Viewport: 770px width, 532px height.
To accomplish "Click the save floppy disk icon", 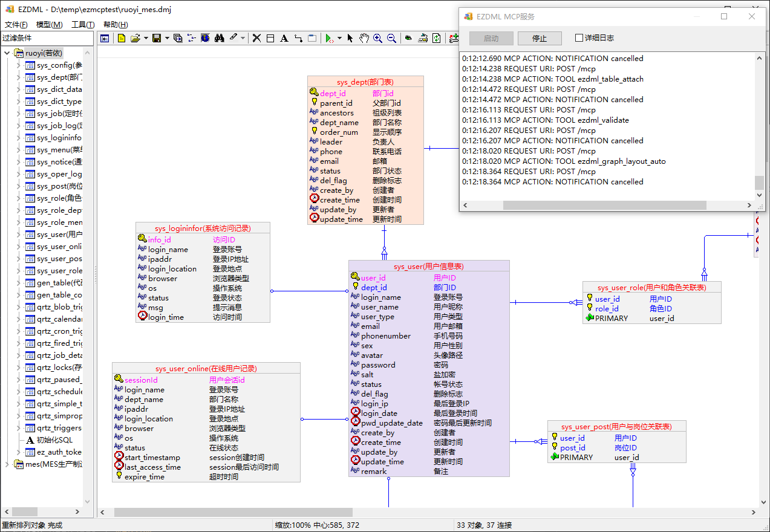I will [157, 38].
